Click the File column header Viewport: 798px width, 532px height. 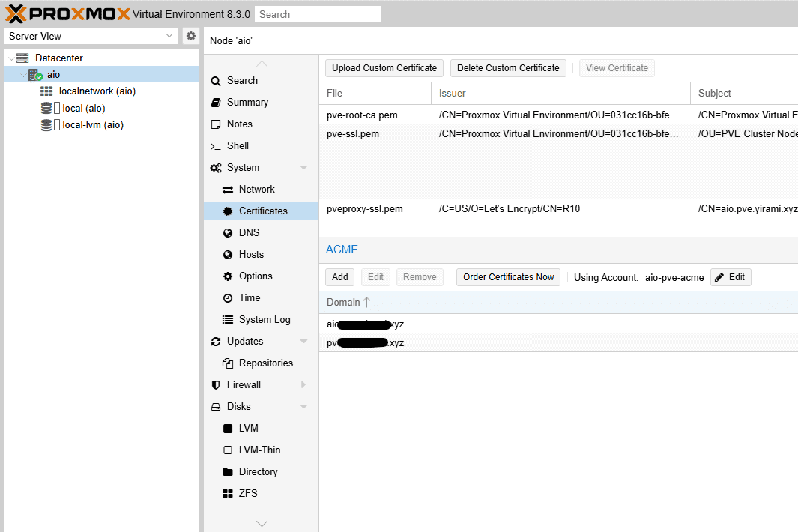(375, 93)
